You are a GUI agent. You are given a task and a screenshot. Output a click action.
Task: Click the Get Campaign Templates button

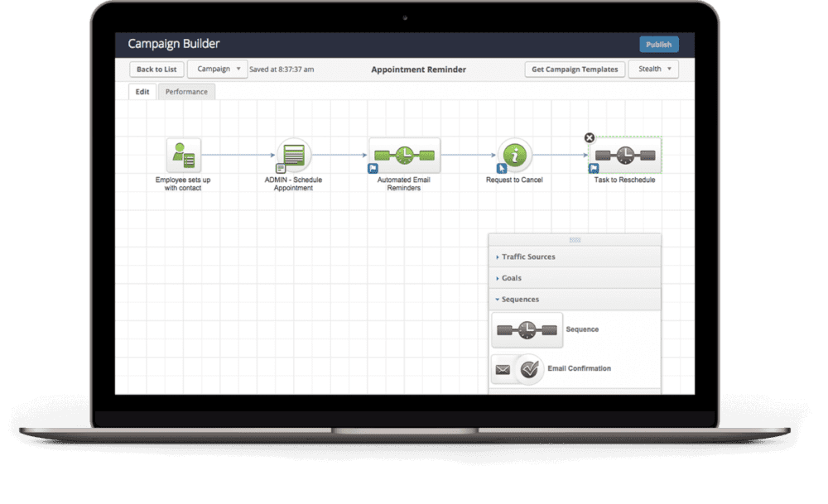coord(575,70)
